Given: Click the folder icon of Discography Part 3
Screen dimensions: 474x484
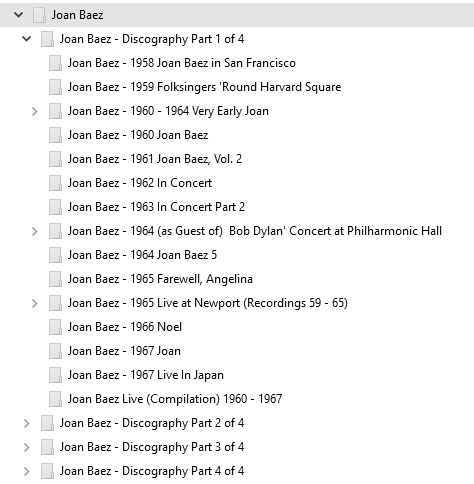Looking at the screenshot, I should (x=47, y=447).
